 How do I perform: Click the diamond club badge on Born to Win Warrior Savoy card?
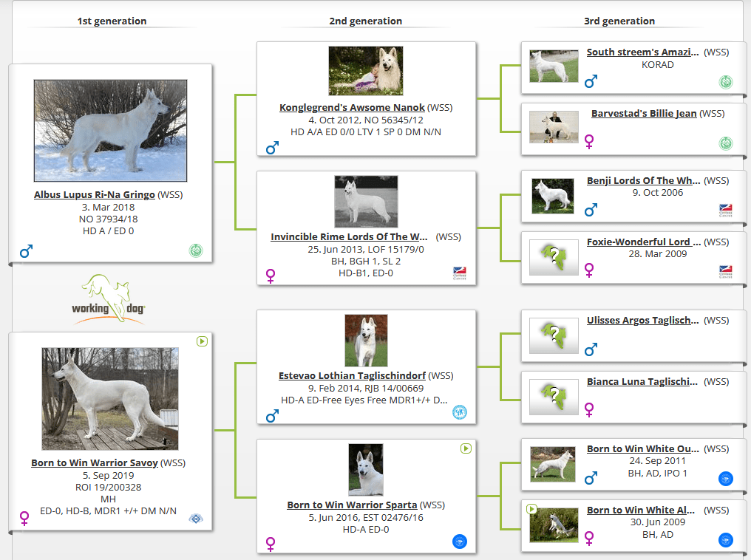[x=195, y=519]
